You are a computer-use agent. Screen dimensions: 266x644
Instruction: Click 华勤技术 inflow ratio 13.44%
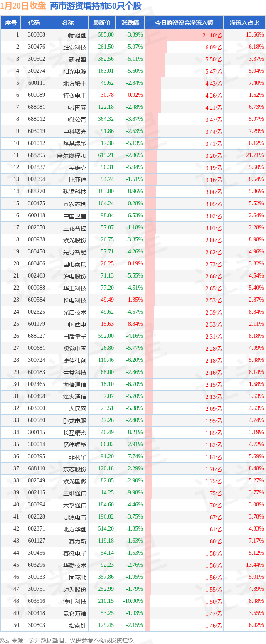point(255,565)
